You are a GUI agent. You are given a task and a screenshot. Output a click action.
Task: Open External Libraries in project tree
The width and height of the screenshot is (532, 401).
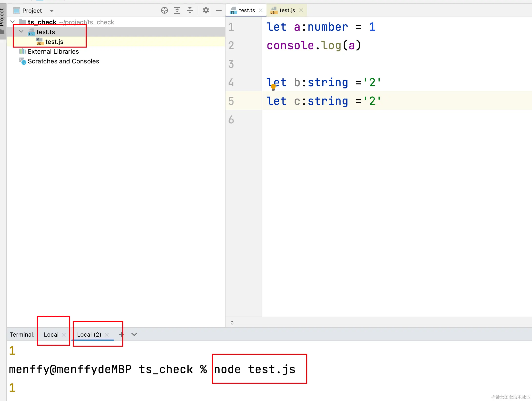(x=53, y=51)
